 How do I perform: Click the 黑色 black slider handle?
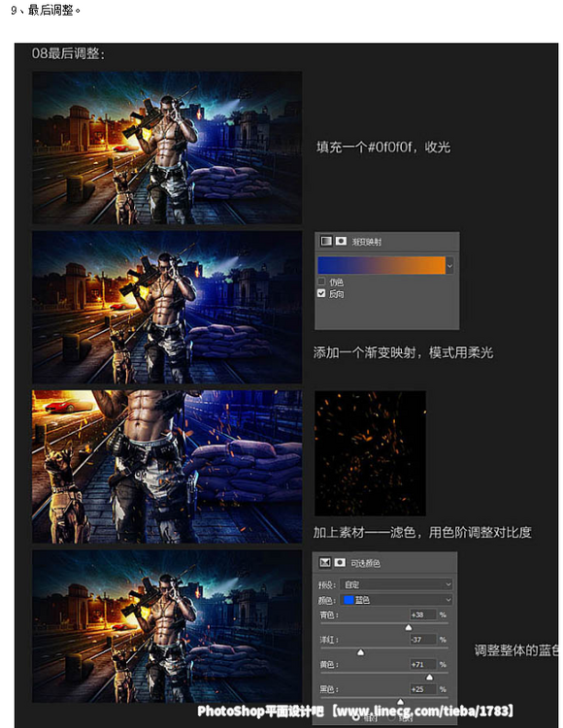(401, 702)
